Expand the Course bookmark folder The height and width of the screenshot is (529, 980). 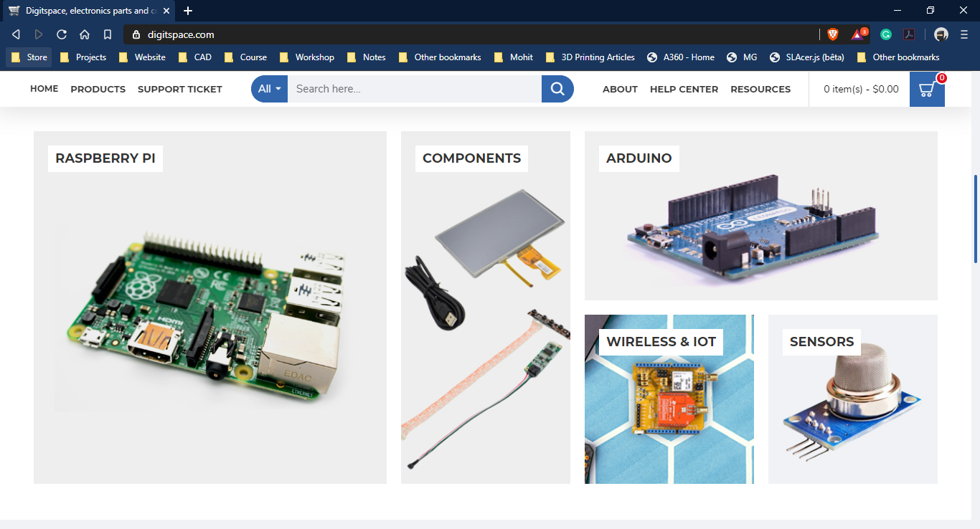245,57
